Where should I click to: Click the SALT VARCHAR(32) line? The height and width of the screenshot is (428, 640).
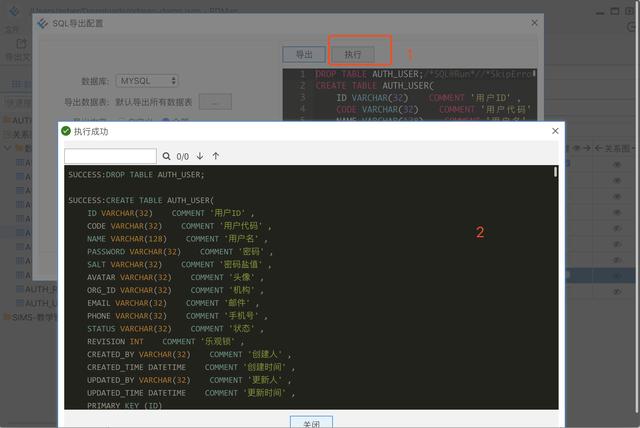179,264
